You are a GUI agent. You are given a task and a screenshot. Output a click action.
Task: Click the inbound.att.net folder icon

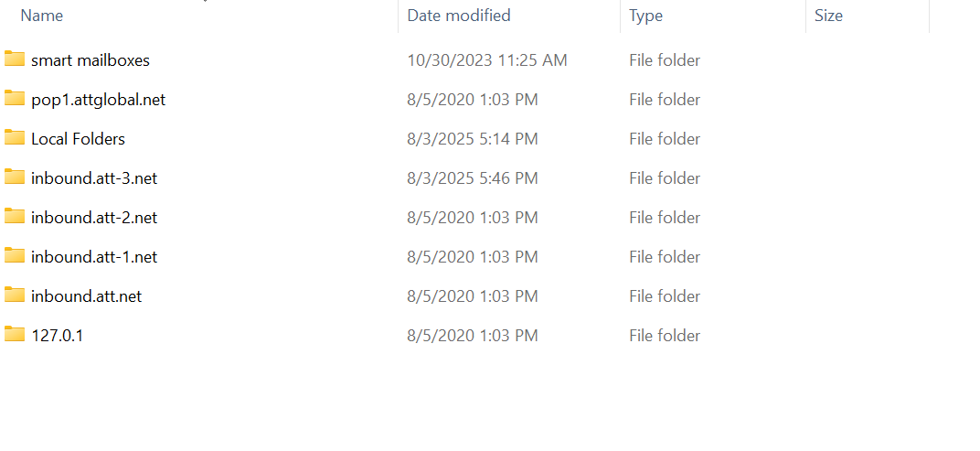pos(15,295)
